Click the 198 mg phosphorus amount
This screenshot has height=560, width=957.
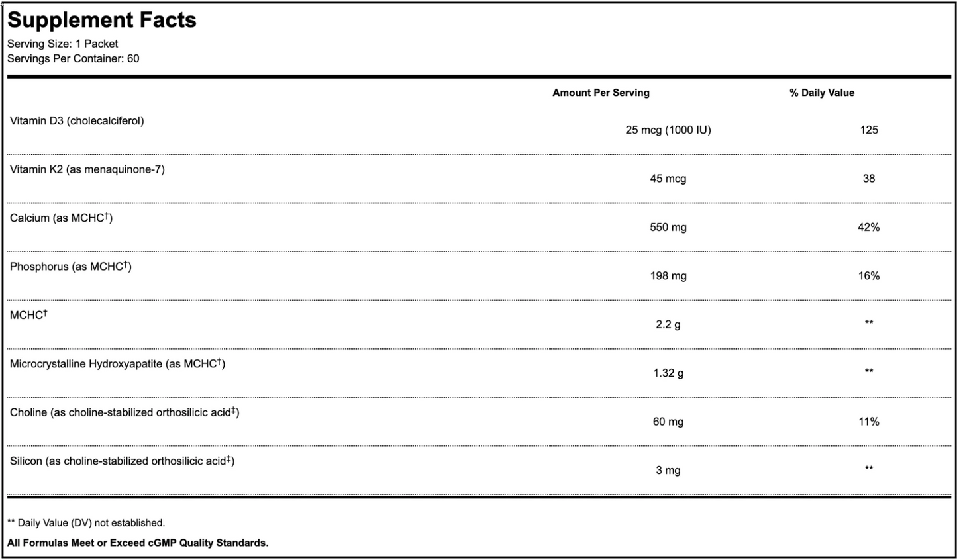(x=668, y=276)
